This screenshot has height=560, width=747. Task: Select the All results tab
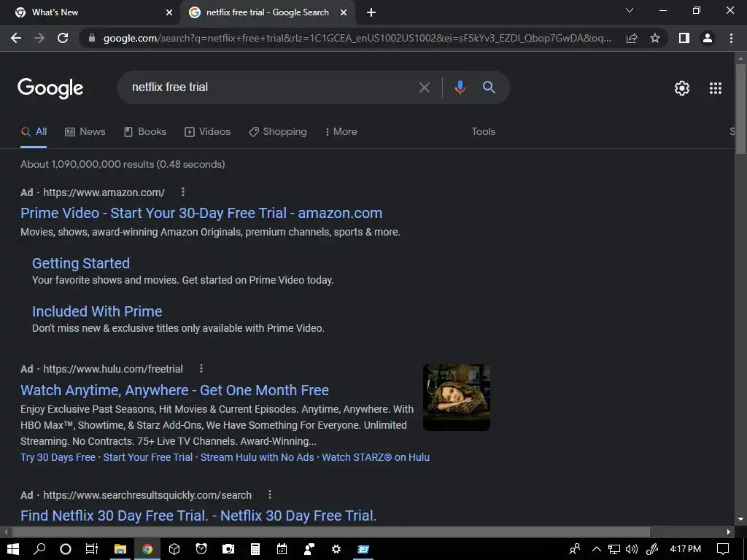coord(34,132)
